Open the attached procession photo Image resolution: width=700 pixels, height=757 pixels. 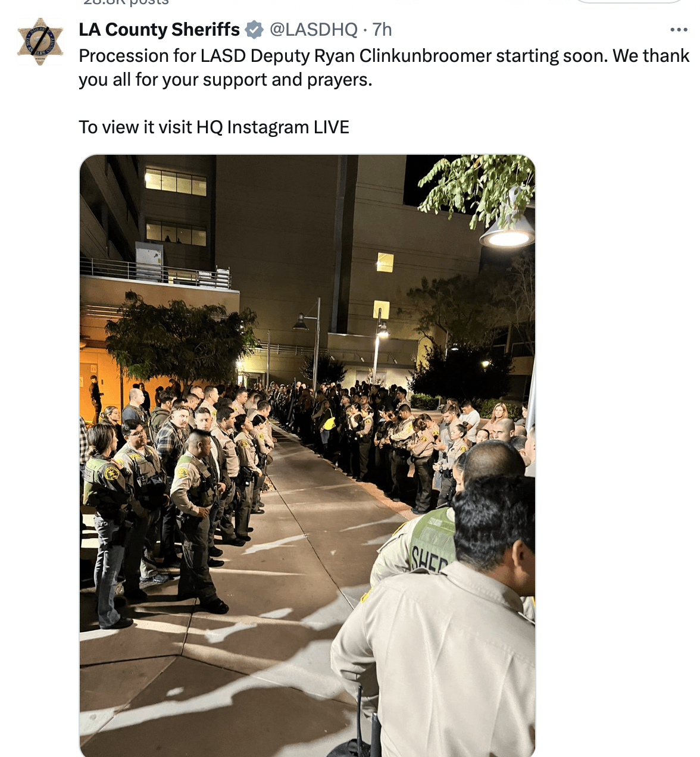(x=307, y=455)
